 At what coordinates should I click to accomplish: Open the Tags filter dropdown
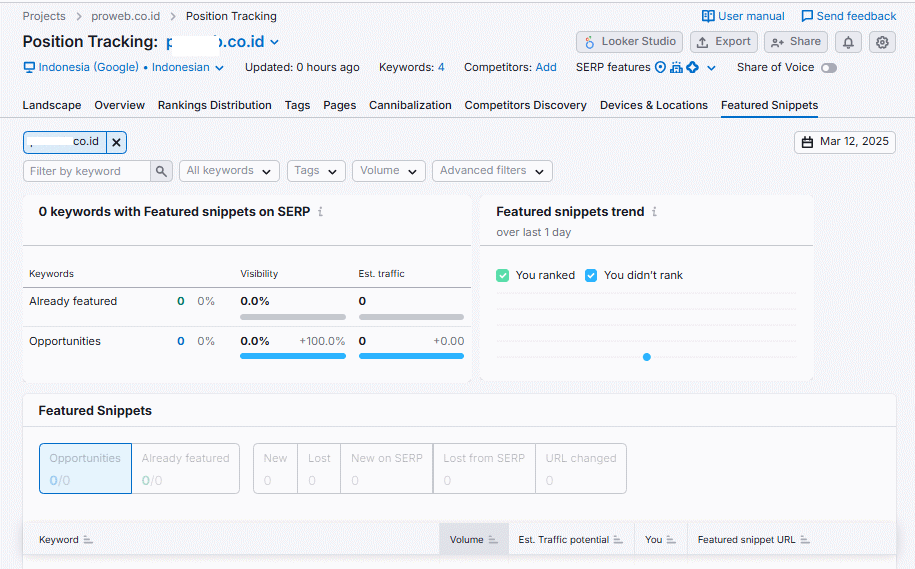(316, 171)
